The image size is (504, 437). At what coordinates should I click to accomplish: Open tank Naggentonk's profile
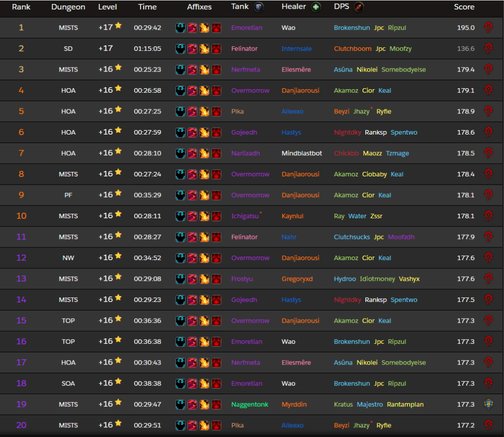(x=250, y=405)
